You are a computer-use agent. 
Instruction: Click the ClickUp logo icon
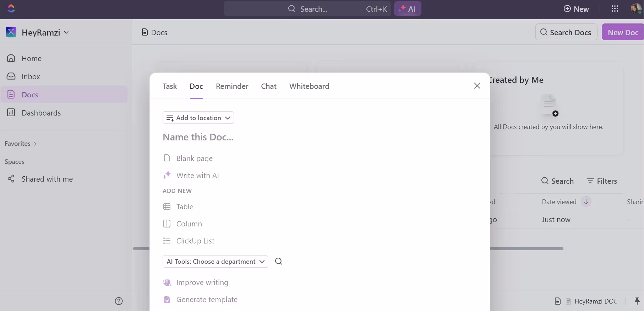[11, 9]
